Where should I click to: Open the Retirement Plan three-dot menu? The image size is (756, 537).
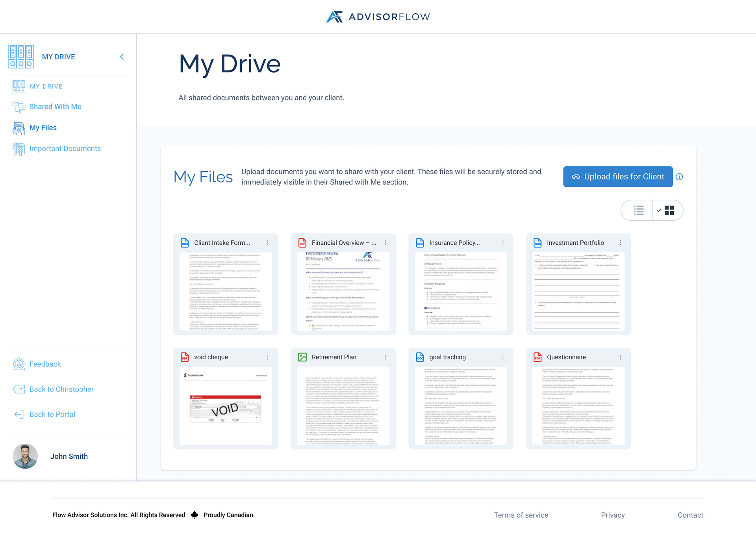pyautogui.click(x=385, y=357)
